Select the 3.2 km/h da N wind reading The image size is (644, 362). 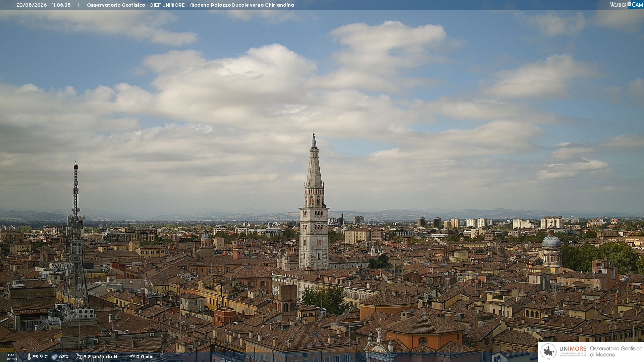tap(100, 357)
